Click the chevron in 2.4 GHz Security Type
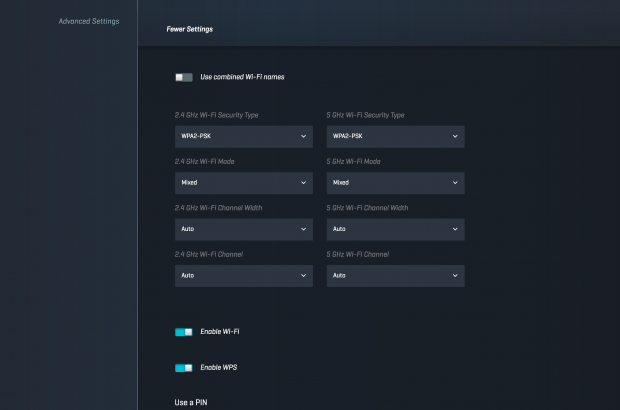 [303, 137]
